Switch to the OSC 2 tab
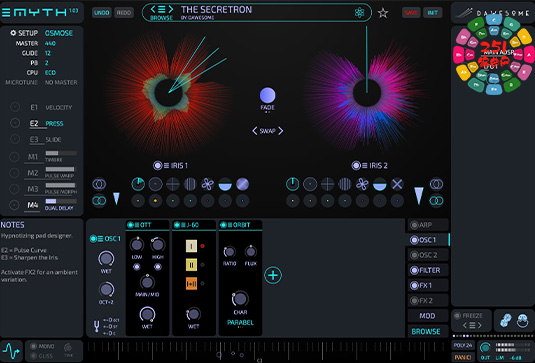This screenshot has width=535, height=363. pos(428,255)
